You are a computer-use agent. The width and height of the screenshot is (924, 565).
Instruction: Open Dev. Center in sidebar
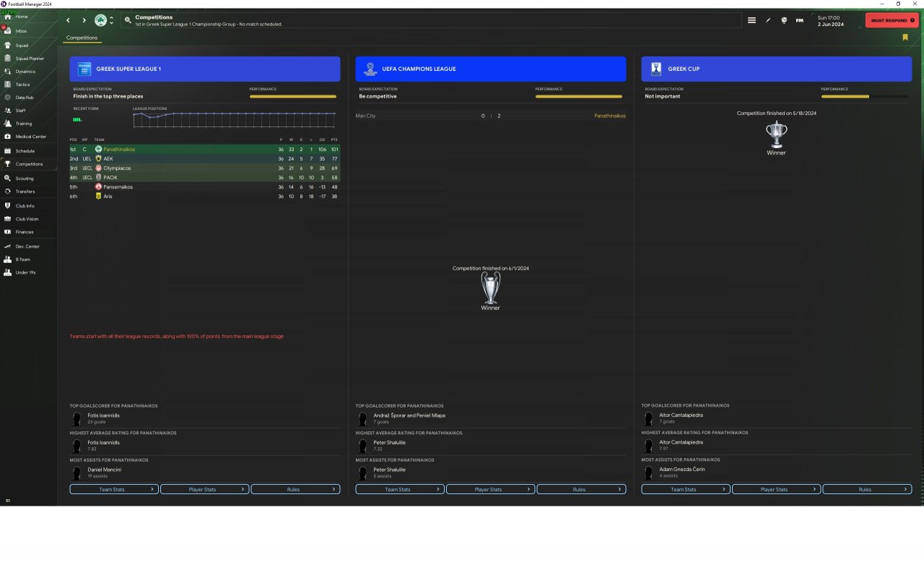click(x=29, y=246)
